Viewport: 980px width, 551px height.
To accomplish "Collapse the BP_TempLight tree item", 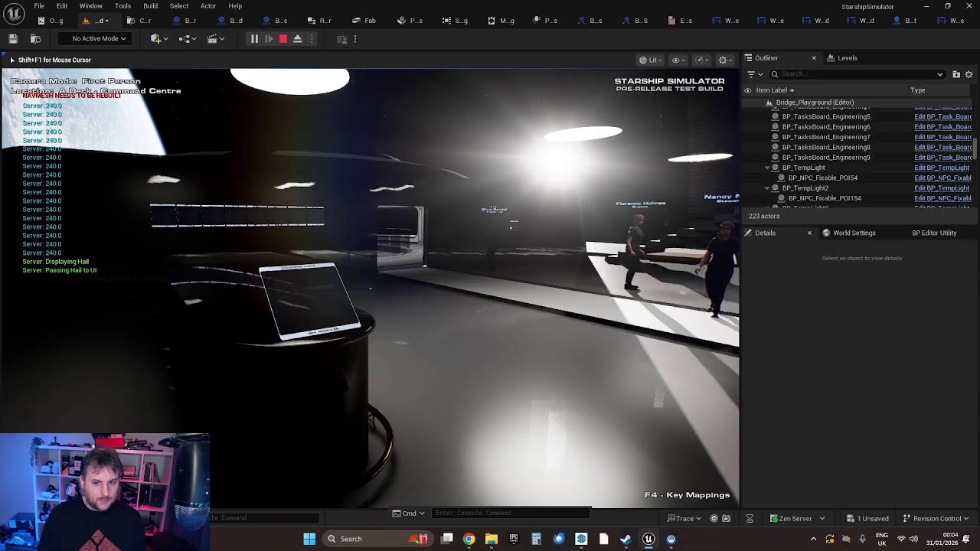I will (x=767, y=168).
